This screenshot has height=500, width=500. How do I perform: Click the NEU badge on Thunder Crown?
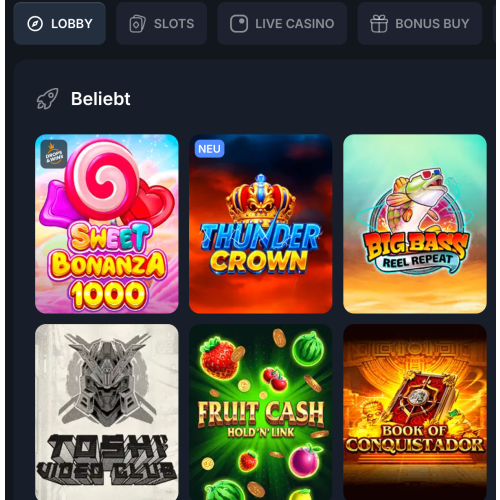click(209, 149)
